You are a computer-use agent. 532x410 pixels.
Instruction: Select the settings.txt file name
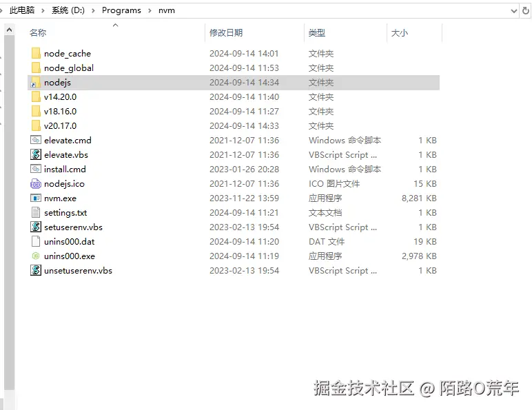tap(65, 213)
